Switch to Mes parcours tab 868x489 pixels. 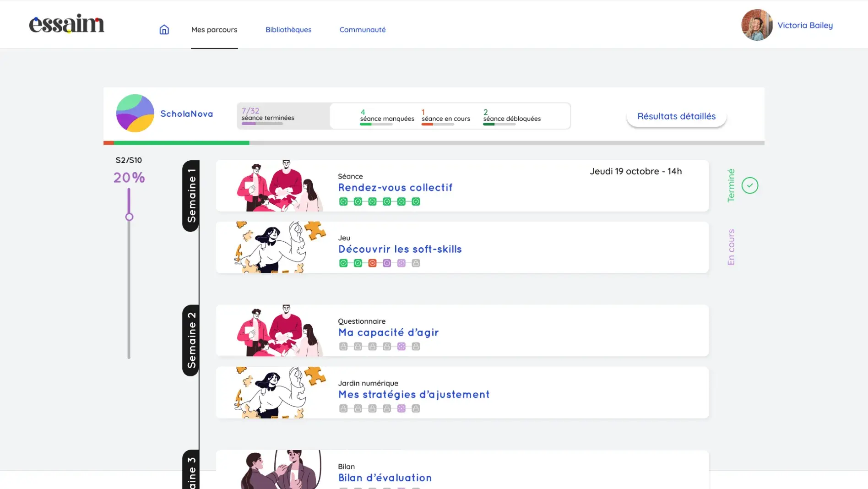[214, 30]
